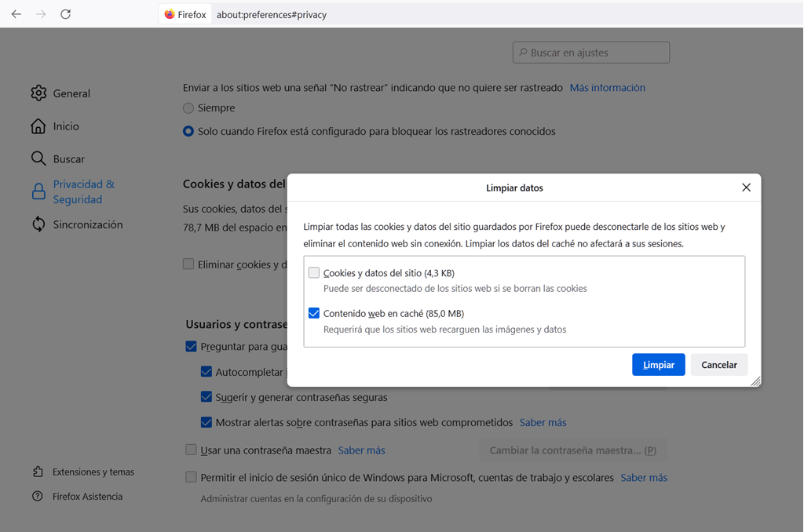Close the Limpiar datos dialog with X

(746, 188)
